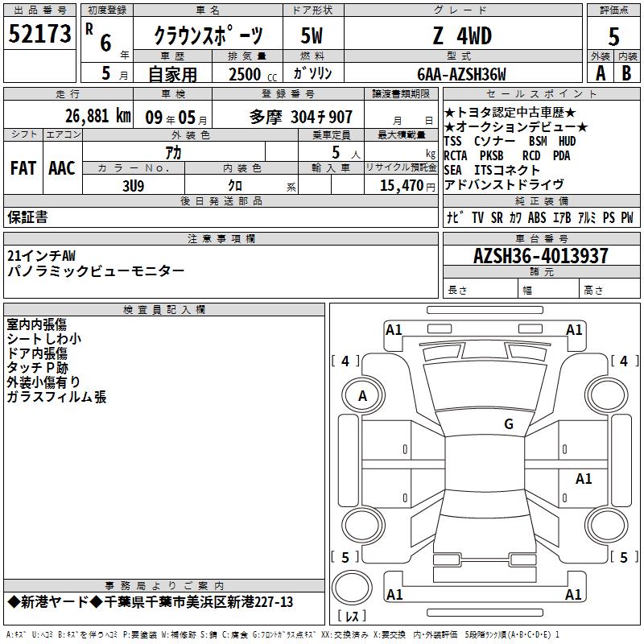
Task: Click chassis number AZSH36-4013937
Action: (x=541, y=256)
